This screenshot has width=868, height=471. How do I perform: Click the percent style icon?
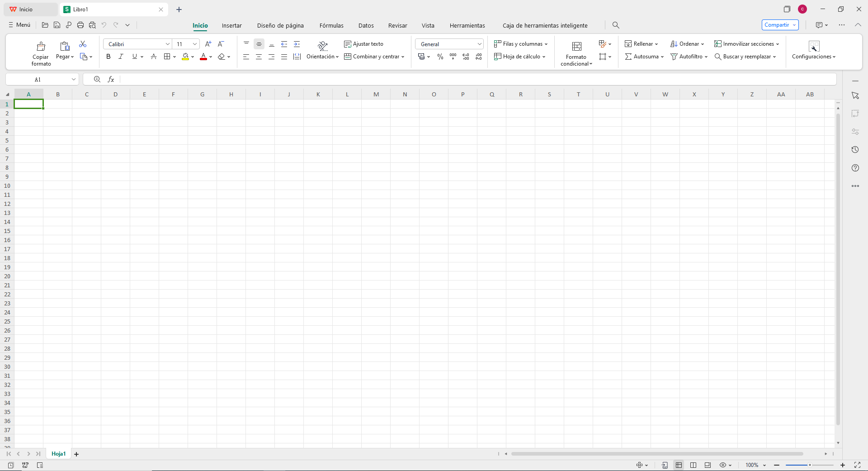pos(440,57)
